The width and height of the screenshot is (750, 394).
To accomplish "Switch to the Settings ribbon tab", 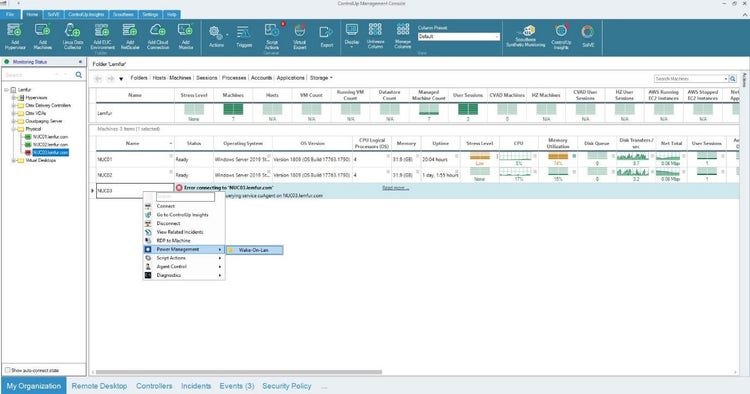I will tap(150, 14).
